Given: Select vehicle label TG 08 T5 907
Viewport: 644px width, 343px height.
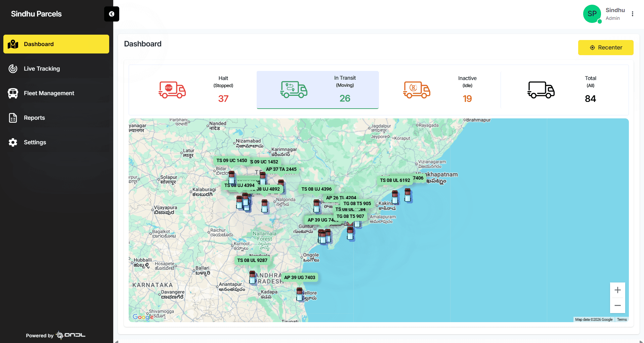Looking at the screenshot, I should [350, 216].
